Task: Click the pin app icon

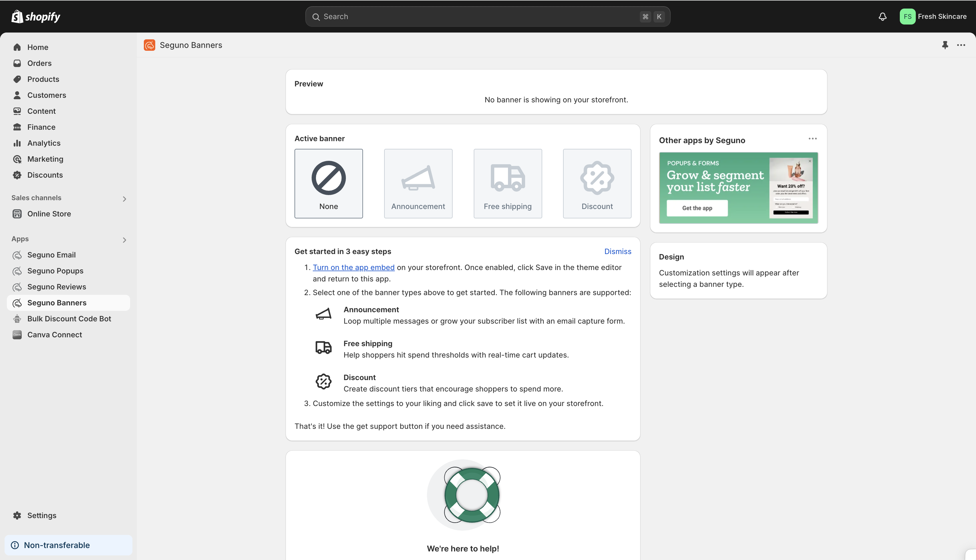Action: [x=945, y=45]
